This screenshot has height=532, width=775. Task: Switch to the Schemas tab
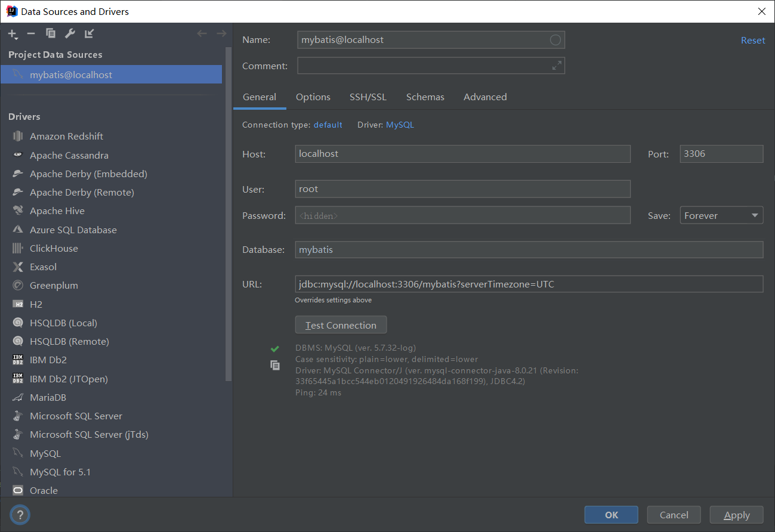tap(425, 97)
